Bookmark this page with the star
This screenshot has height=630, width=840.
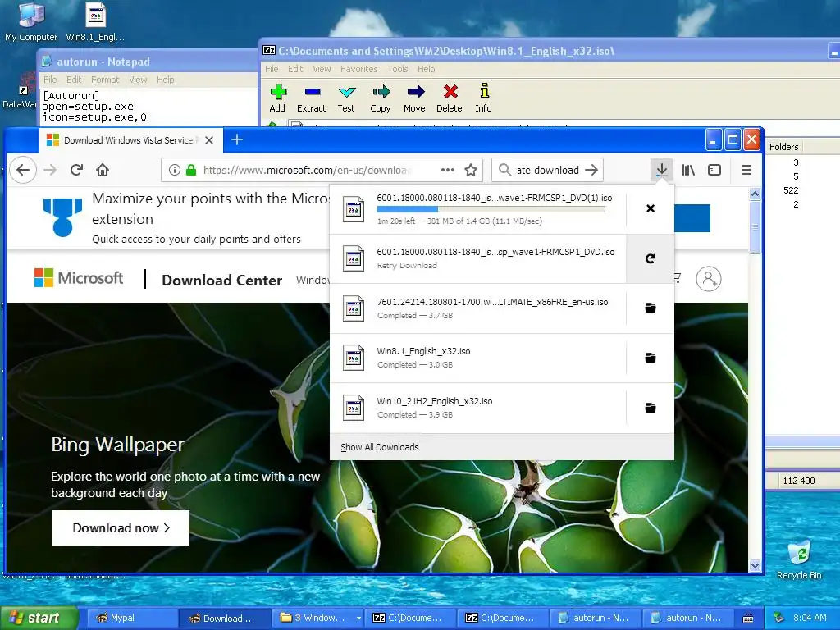(471, 171)
